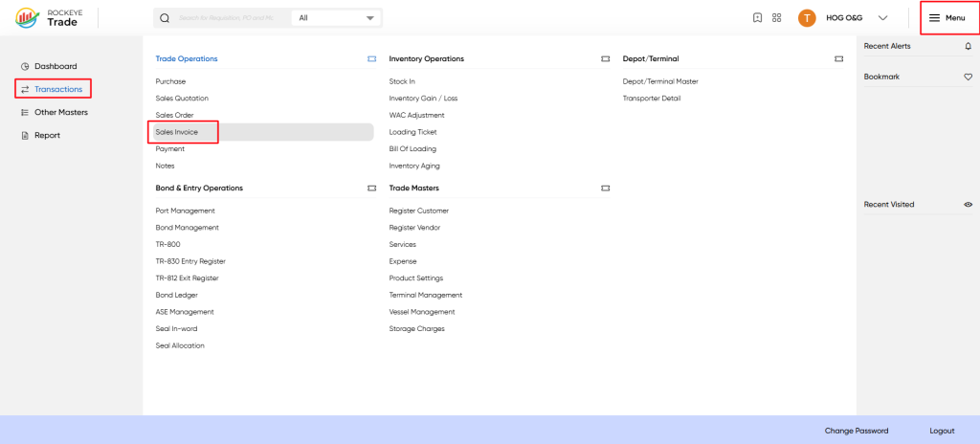The width and height of the screenshot is (980, 444).
Task: Open Seal Allocation
Action: tap(180, 346)
